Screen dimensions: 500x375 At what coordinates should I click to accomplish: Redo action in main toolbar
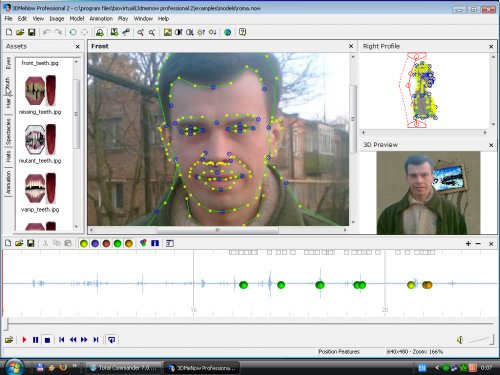click(x=58, y=32)
